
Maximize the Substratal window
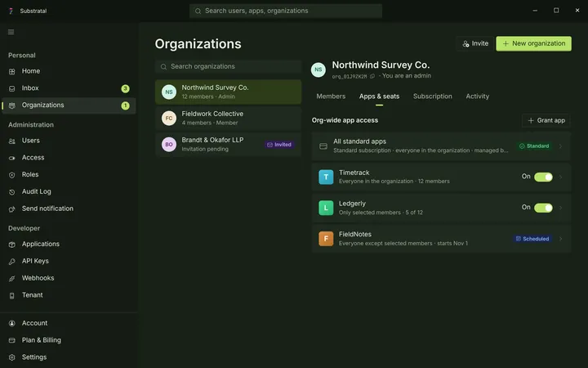click(x=556, y=11)
